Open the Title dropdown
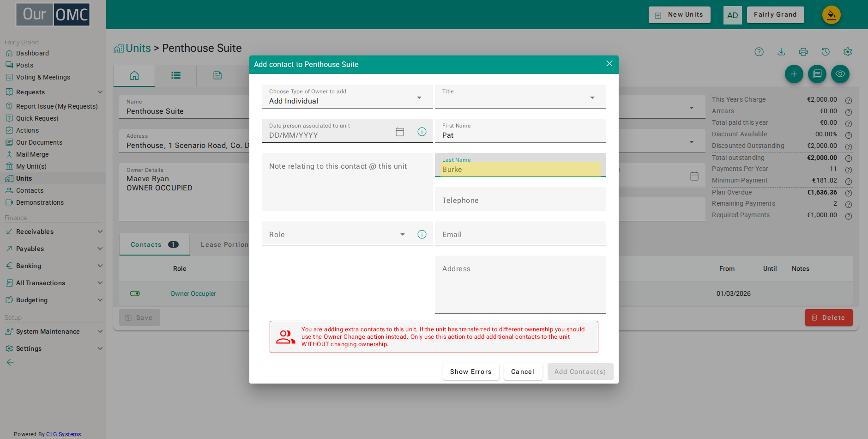Image resolution: width=868 pixels, height=439 pixels. tap(520, 97)
